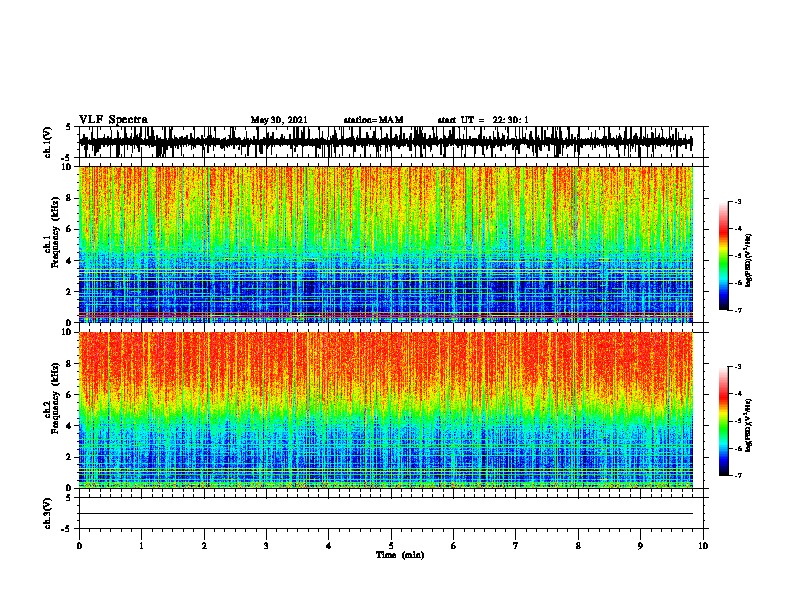Image resolution: width=792 pixels, height=612 pixels.
Task: Click the time axis tick label "7"
Action: pyautogui.click(x=516, y=546)
